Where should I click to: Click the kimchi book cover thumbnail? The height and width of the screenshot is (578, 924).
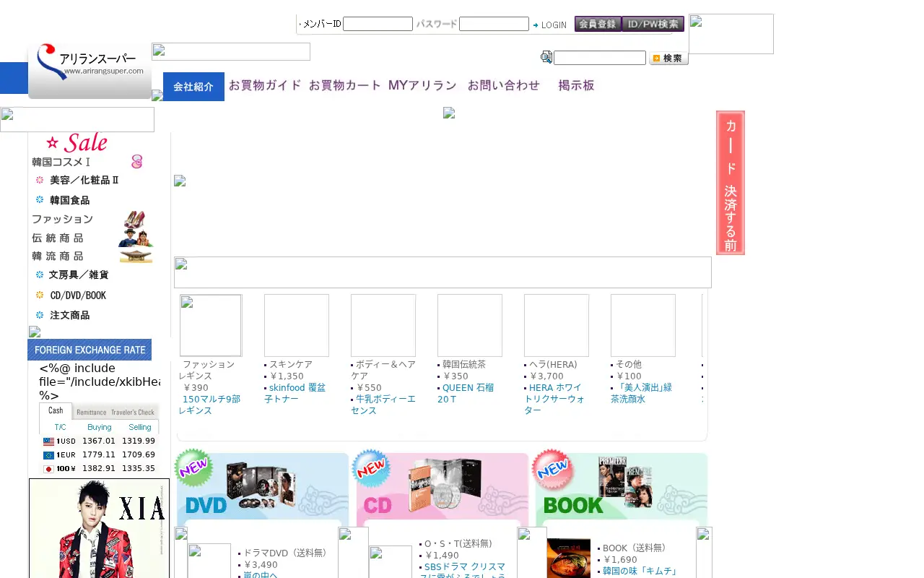pos(569,558)
